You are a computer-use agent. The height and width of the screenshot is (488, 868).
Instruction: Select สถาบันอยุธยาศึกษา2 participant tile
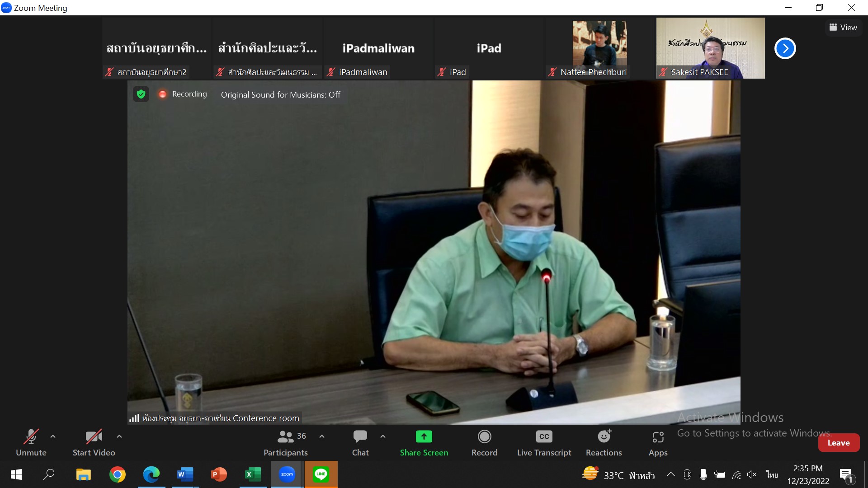[157, 48]
